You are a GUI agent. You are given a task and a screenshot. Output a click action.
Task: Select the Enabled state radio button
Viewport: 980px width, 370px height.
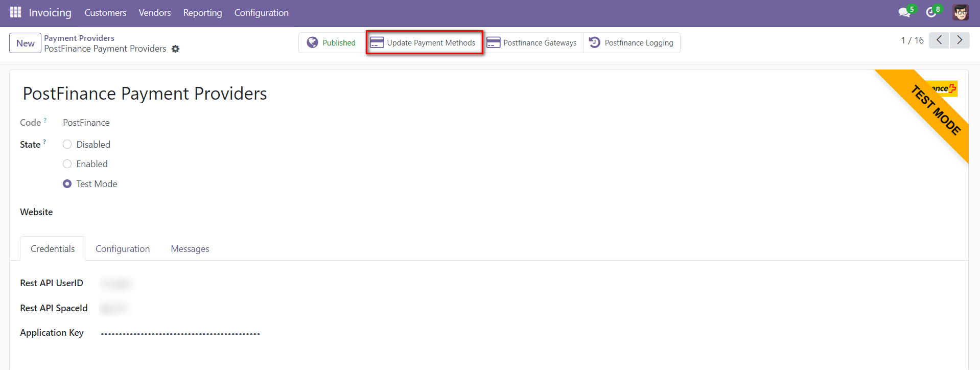click(x=67, y=164)
